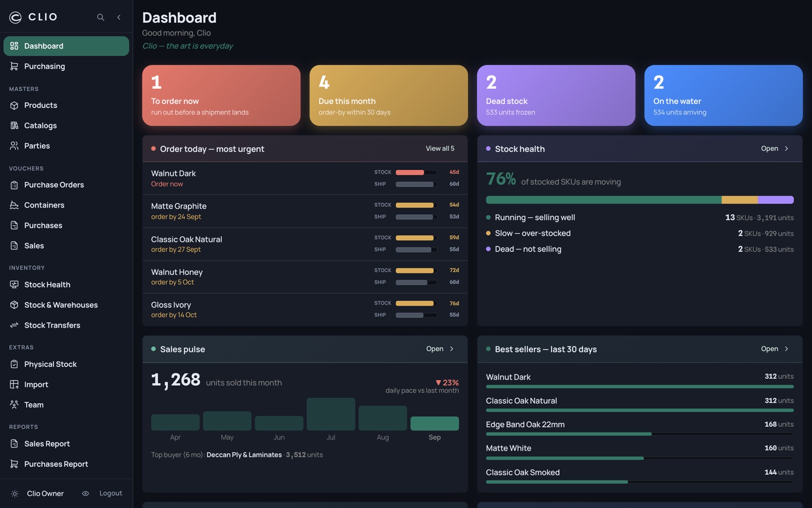Click the Dashboard grid icon
The height and width of the screenshot is (508, 812).
coord(14,46)
